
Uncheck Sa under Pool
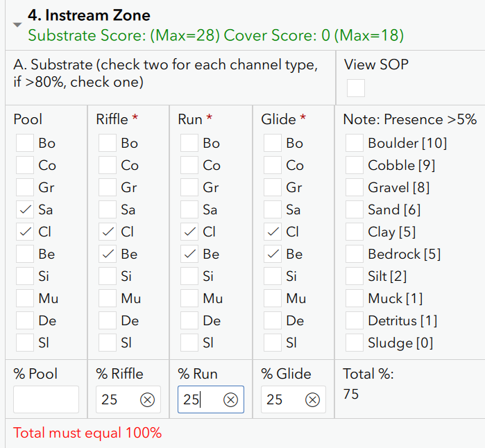point(25,209)
